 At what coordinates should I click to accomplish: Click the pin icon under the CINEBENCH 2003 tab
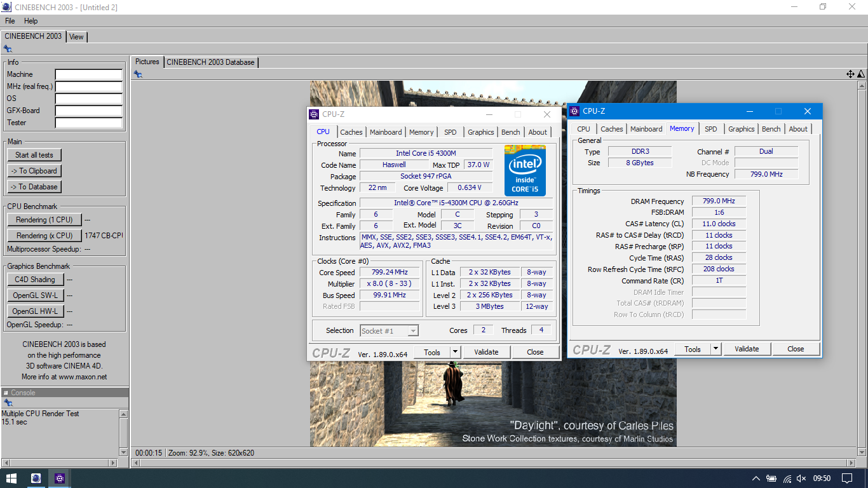coord(8,48)
